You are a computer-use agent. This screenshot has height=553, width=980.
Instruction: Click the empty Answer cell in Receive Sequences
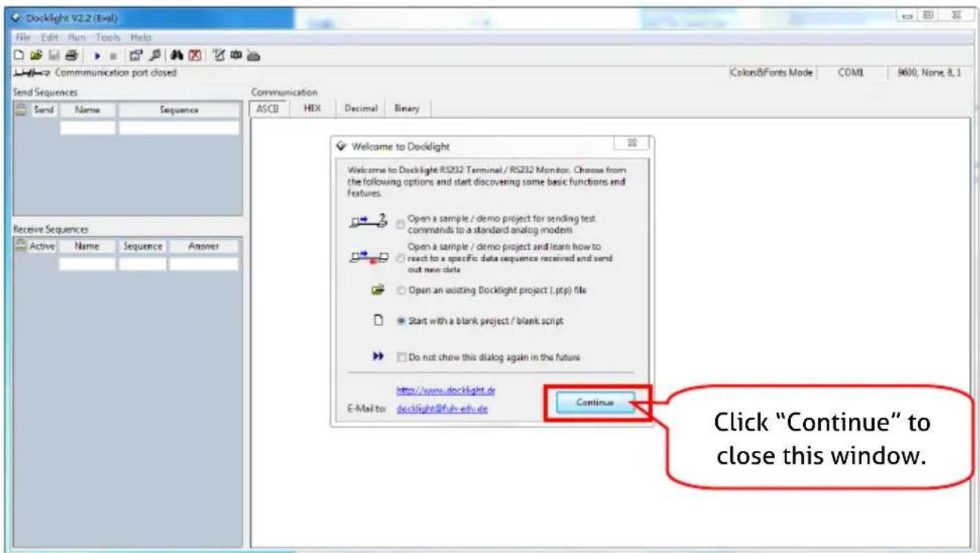(203, 264)
